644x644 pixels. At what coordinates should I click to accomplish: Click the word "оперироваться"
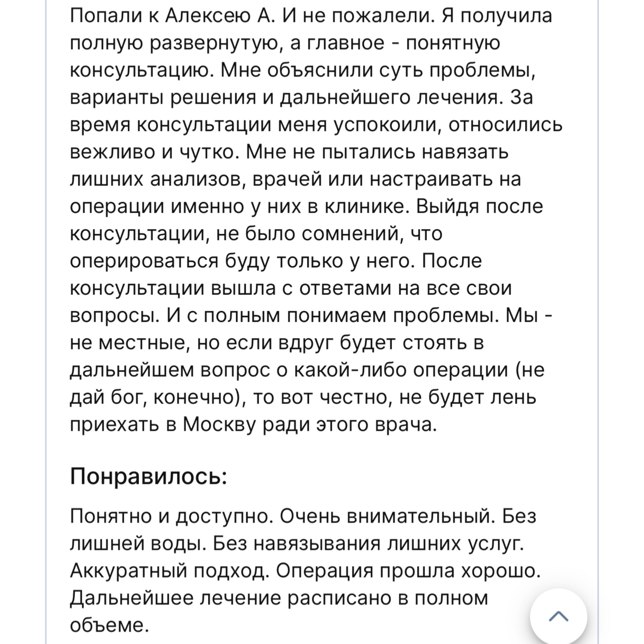pos(144,261)
